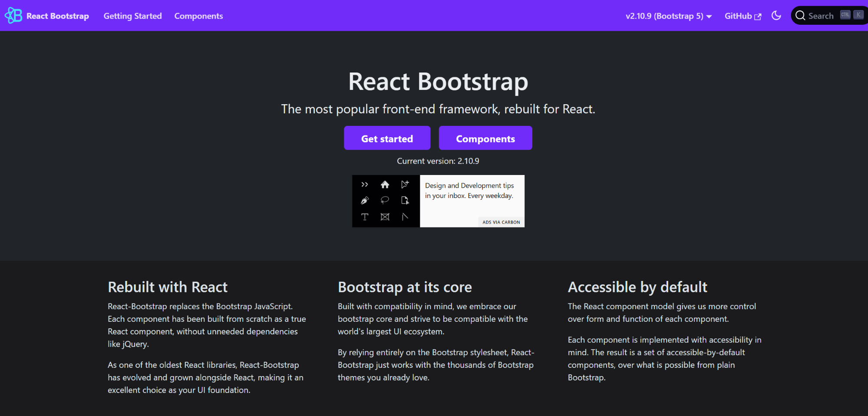Click the main 'React Bootstrap' page title
The height and width of the screenshot is (416, 868).
point(438,82)
